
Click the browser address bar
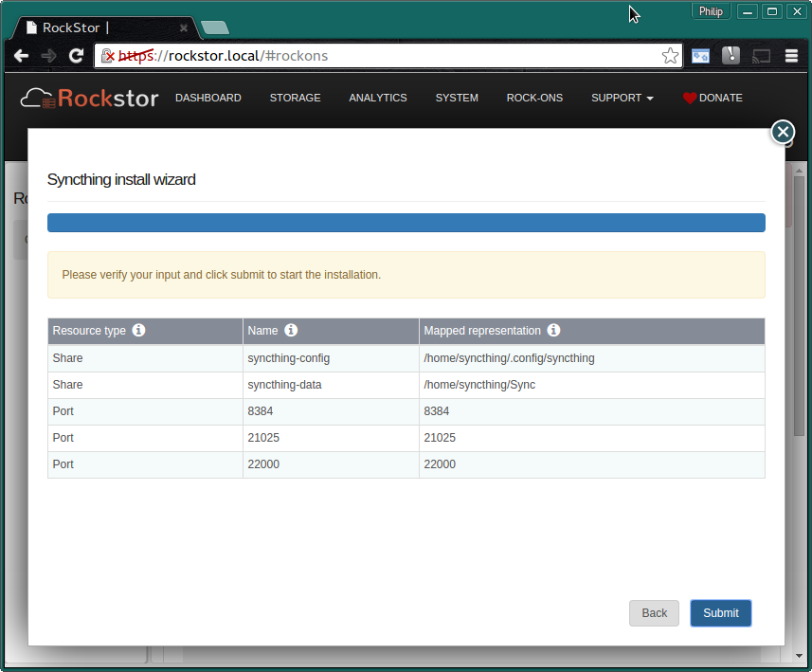[388, 55]
